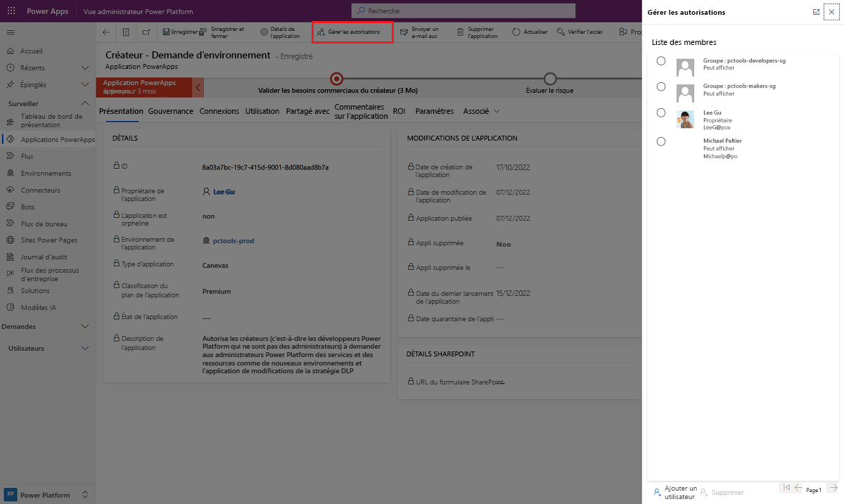Select the pctools-makers-sg group radio

(x=661, y=86)
